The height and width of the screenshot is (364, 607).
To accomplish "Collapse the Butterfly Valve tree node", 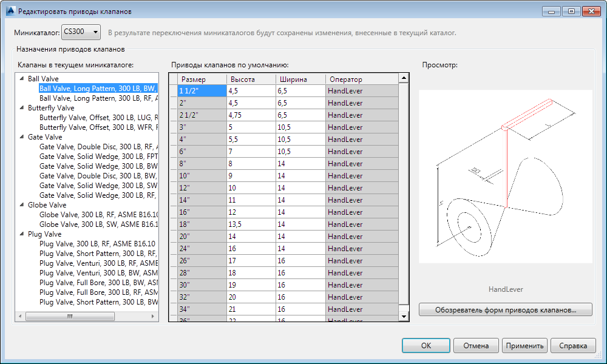I will point(22,107).
